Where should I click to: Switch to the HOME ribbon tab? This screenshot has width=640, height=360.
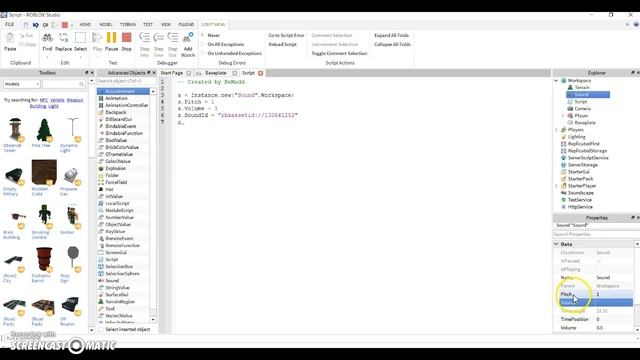pyautogui.click(x=85, y=24)
